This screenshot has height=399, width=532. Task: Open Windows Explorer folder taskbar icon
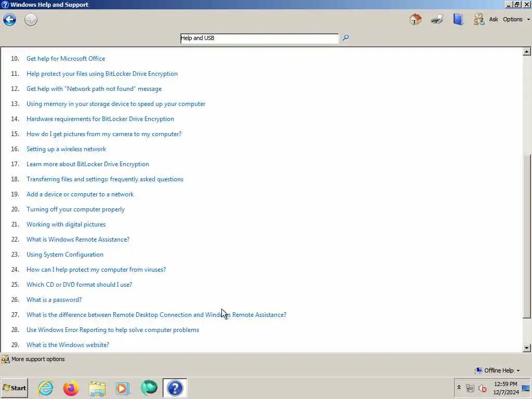tap(97, 388)
